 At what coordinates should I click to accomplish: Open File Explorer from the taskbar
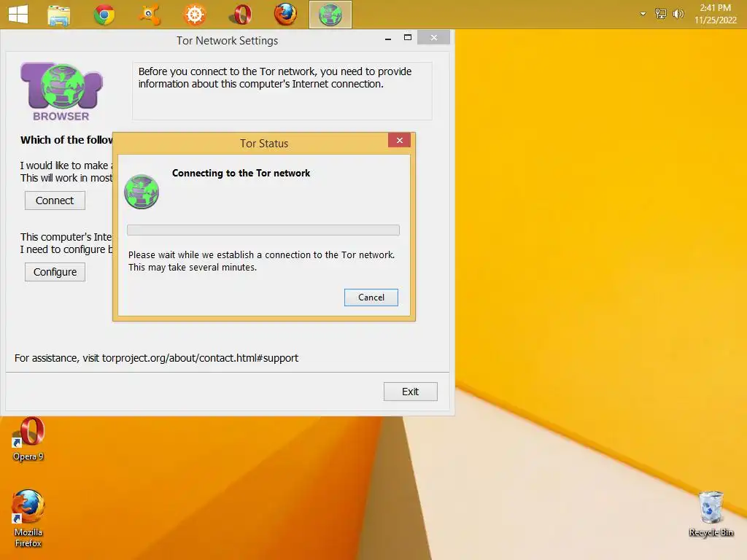click(59, 15)
